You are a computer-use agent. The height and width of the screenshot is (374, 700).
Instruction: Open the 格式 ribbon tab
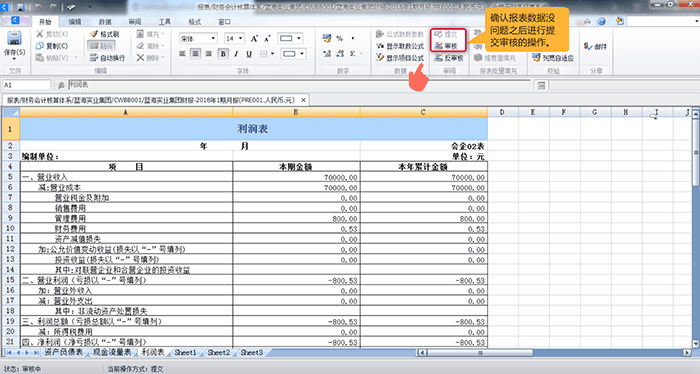coord(195,21)
